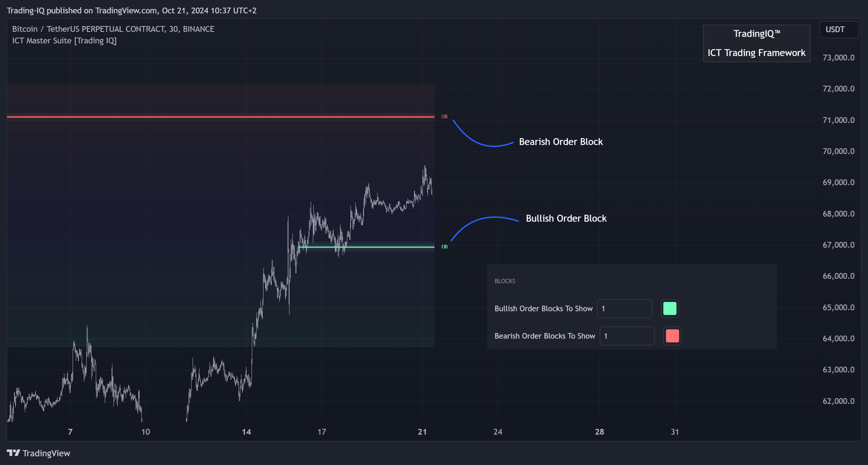
Task: Click the green OB label
Action: tap(444, 247)
